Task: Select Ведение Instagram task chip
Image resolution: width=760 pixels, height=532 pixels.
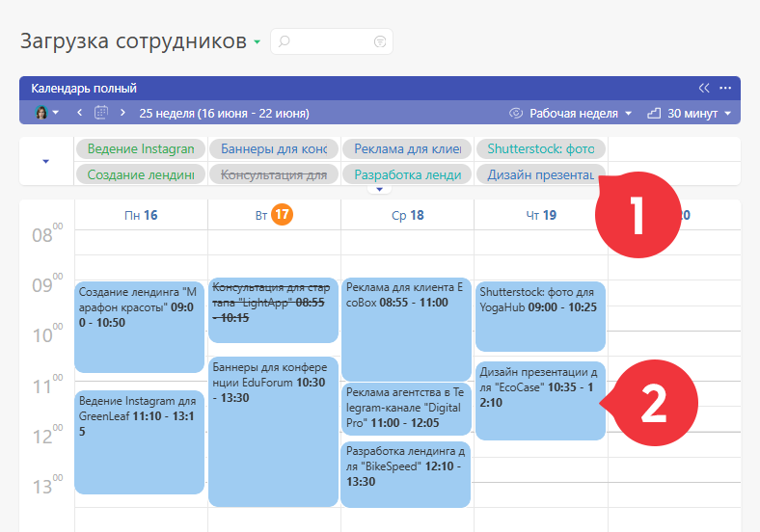Action: (x=141, y=148)
